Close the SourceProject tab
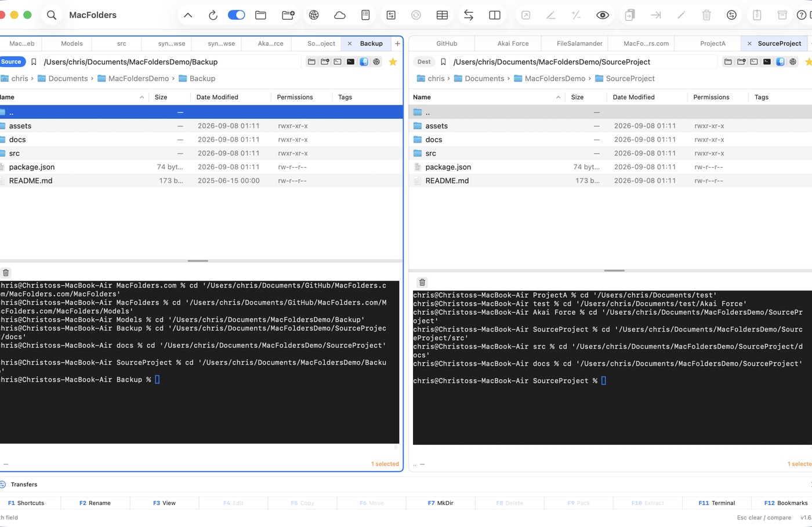This screenshot has width=812, height=527. [749, 43]
